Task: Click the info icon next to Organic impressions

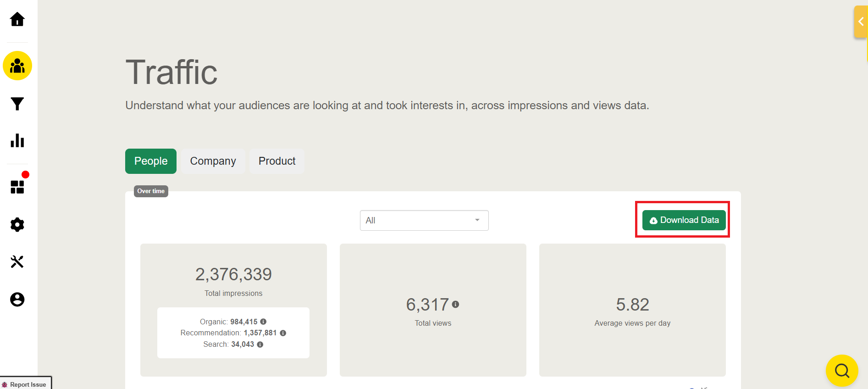Action: (263, 322)
